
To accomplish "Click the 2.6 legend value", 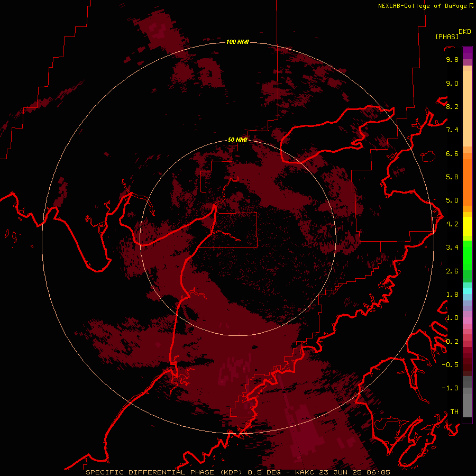I will click(x=452, y=271).
